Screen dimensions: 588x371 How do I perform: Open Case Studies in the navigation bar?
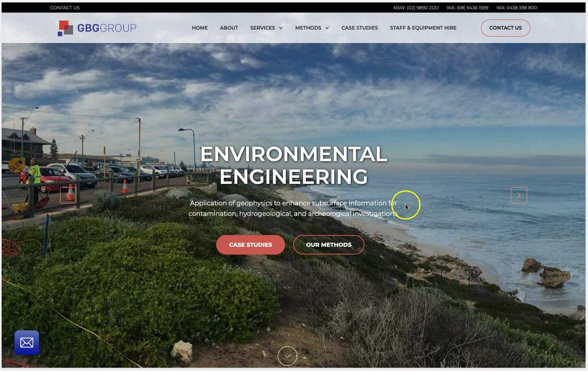(360, 28)
